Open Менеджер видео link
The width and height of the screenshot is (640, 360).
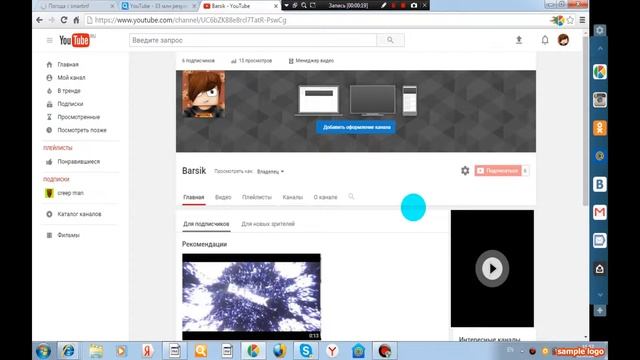click(311, 61)
